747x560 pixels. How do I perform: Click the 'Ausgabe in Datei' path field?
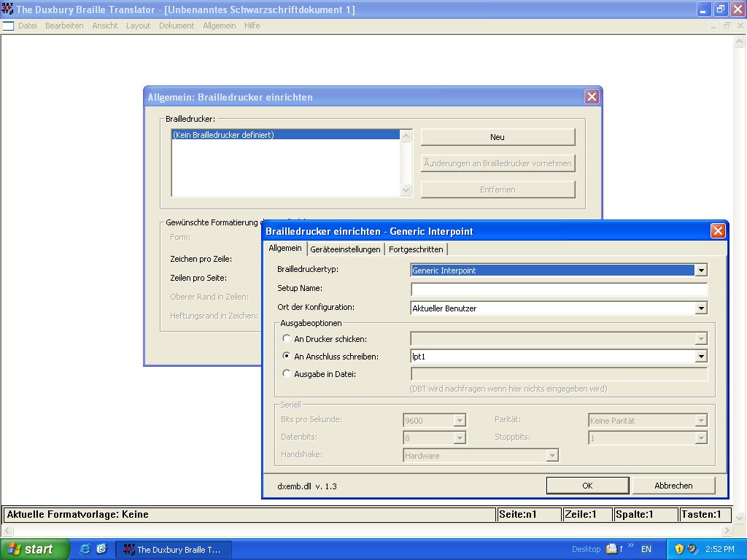tap(559, 374)
